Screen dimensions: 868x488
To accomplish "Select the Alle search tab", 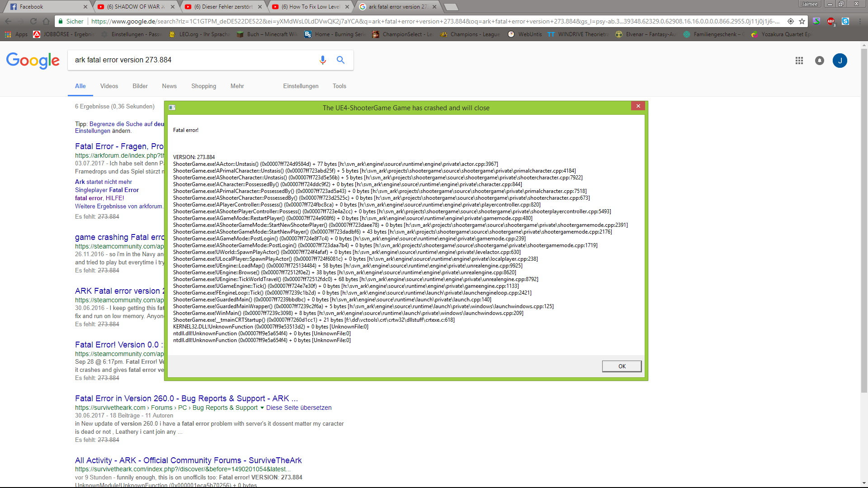I will coord(80,86).
